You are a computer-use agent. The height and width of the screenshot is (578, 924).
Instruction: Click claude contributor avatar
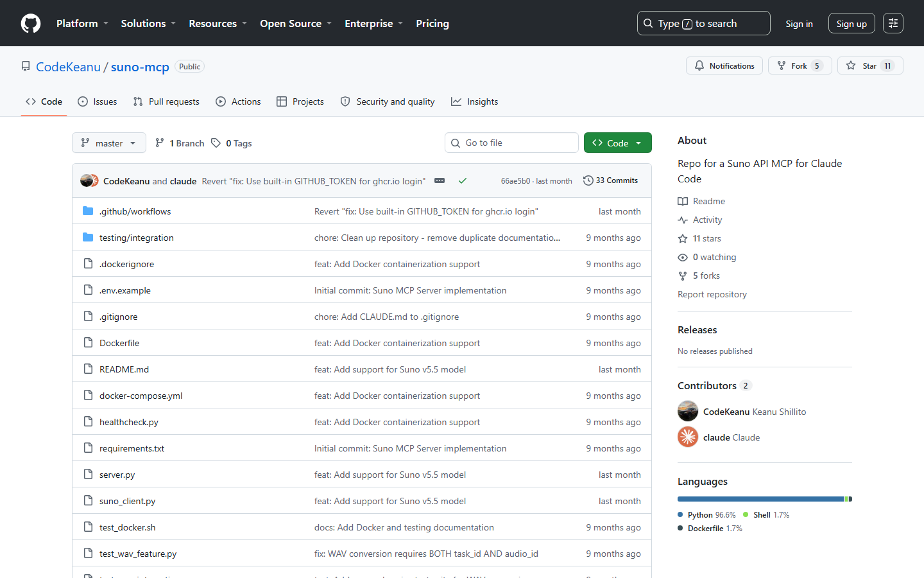(x=688, y=437)
